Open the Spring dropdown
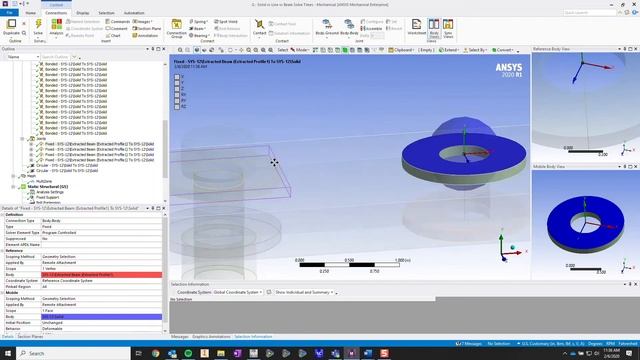Image resolution: width=640 pixels, height=360 pixels. pyautogui.click(x=198, y=22)
